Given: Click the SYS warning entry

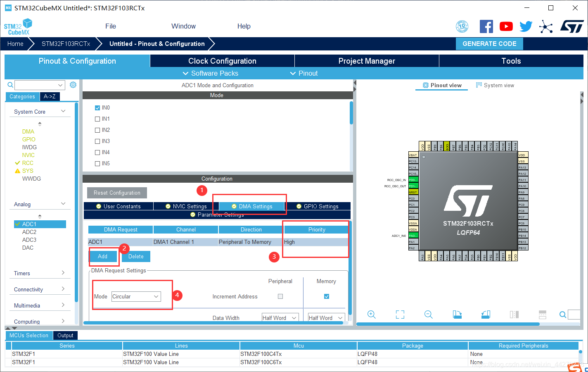Looking at the screenshot, I should coord(28,171).
